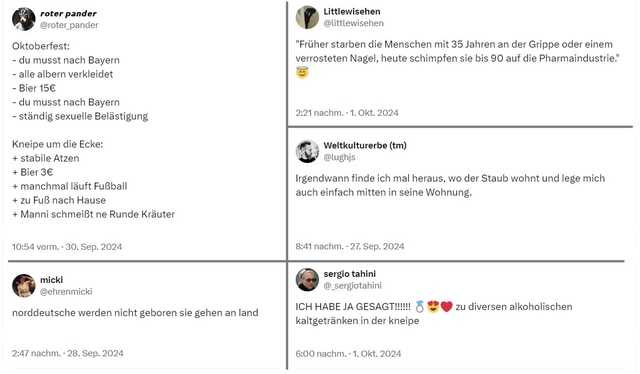Screen dimensions: 640x374
Task: Click timestamp 8:41 nachm. 27. Sep. 2024
Action: (x=350, y=246)
